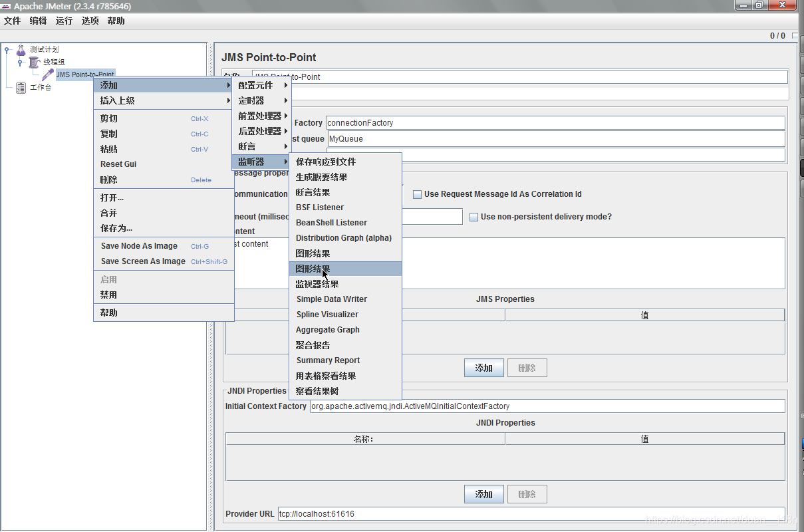The height and width of the screenshot is (532, 804).
Task: Open the 文件 menu
Action: coord(13,21)
